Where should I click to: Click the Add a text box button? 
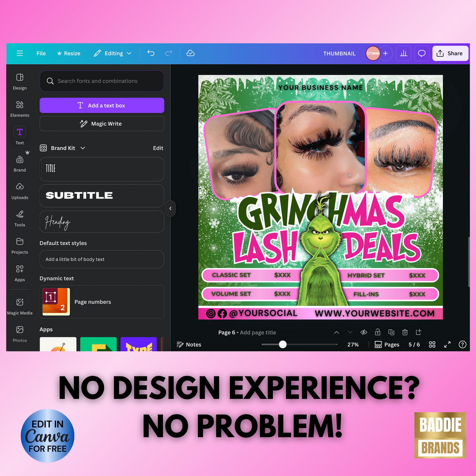click(x=102, y=105)
